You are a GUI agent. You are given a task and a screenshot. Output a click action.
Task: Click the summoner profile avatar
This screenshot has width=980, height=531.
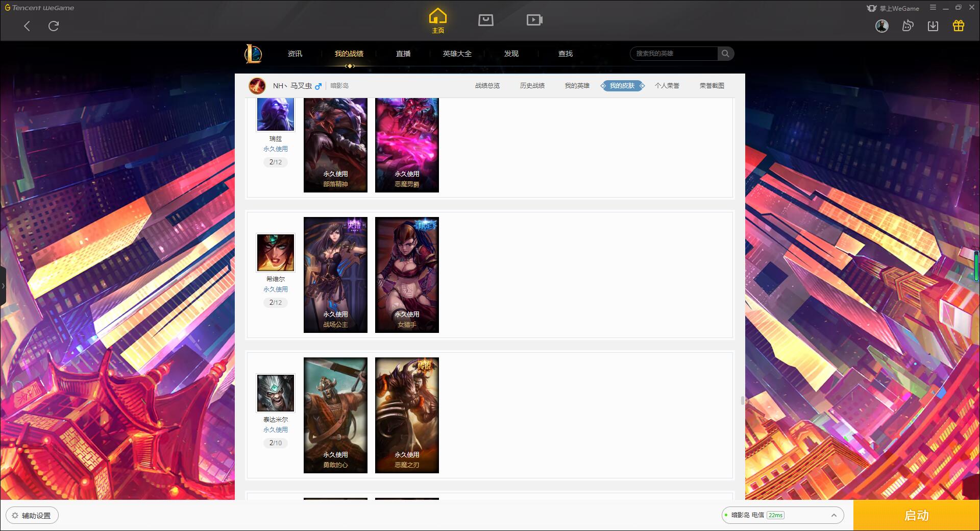click(x=257, y=86)
